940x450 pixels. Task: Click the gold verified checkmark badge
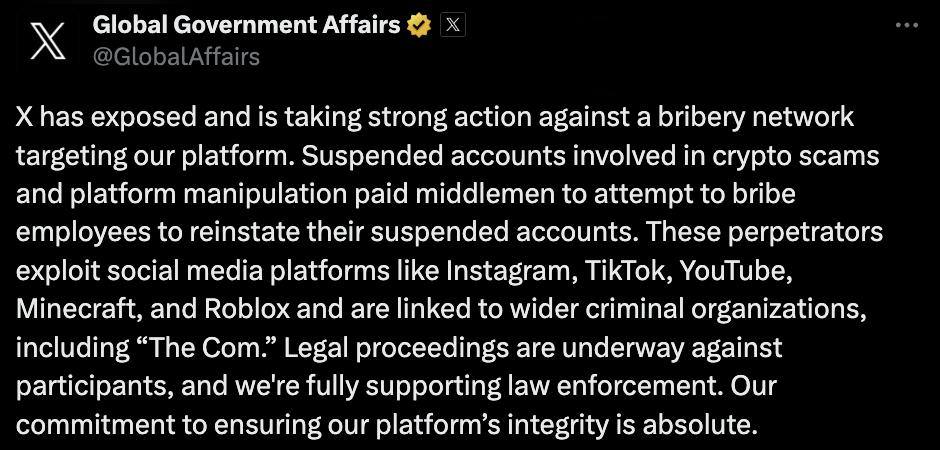pos(419,26)
